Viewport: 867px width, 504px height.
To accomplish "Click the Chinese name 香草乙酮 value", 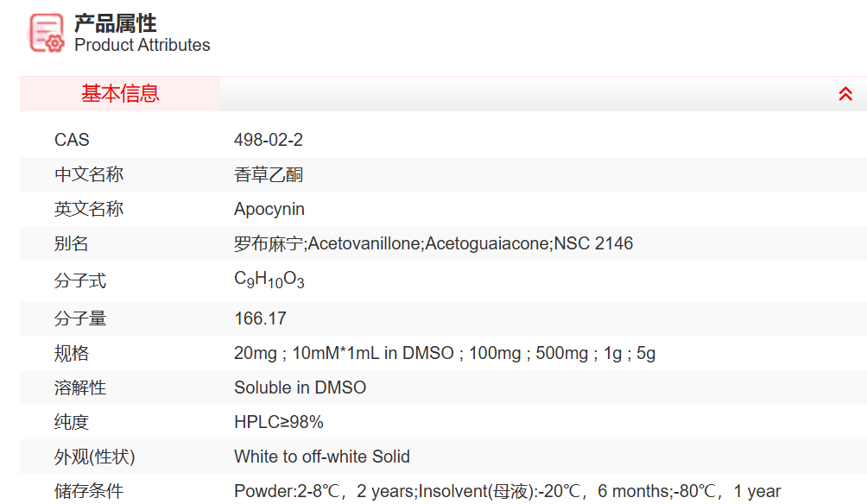I will coord(269,174).
